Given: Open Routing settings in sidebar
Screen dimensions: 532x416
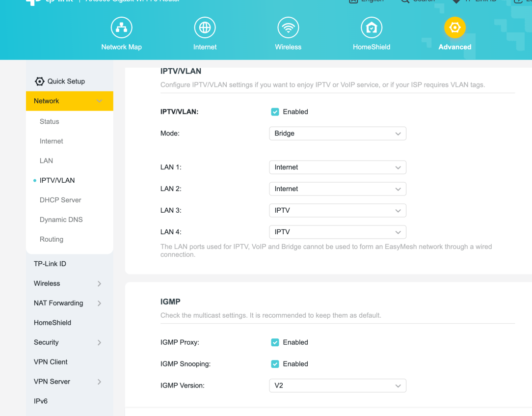Looking at the screenshot, I should tap(51, 239).
